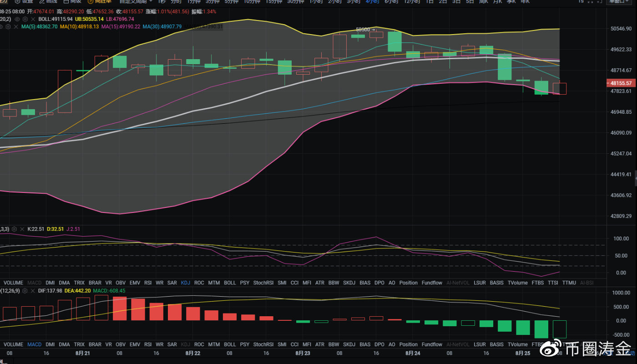Viewport: 637px width, 364px height.
Task: Choose the 周K timeframe
Action: pyautogui.click(x=483, y=1)
